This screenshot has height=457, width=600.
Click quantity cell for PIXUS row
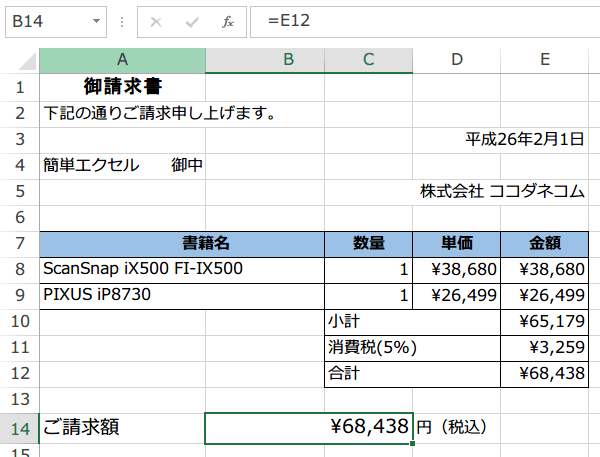pos(368,296)
